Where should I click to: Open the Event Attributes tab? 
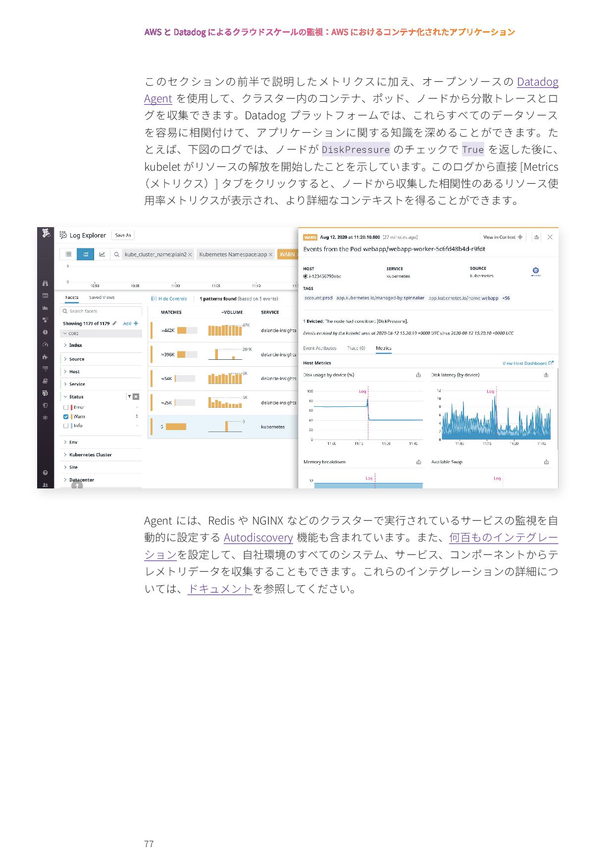pos(320,348)
